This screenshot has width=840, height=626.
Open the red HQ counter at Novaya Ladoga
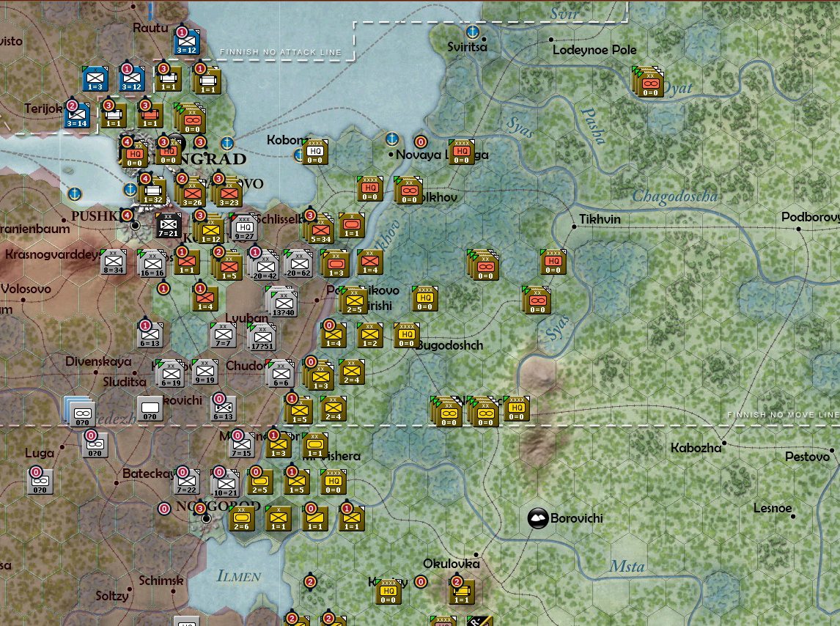click(x=461, y=152)
